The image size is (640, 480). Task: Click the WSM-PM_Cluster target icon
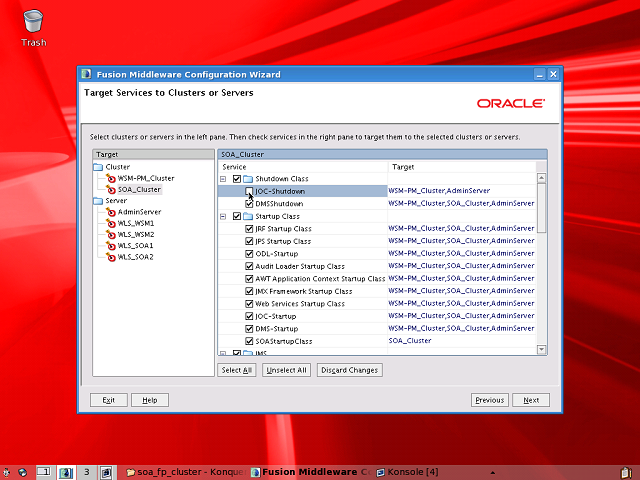click(x=111, y=178)
